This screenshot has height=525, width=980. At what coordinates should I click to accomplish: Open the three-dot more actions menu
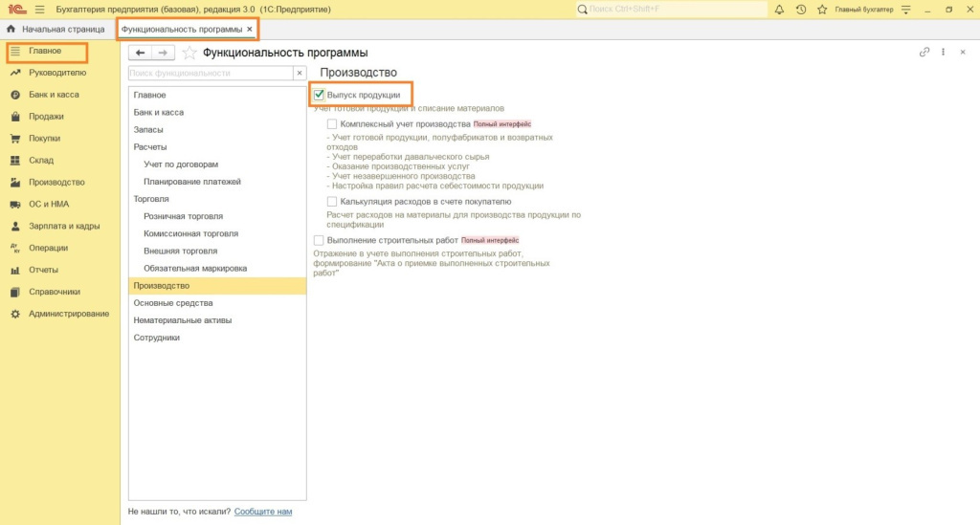point(944,53)
